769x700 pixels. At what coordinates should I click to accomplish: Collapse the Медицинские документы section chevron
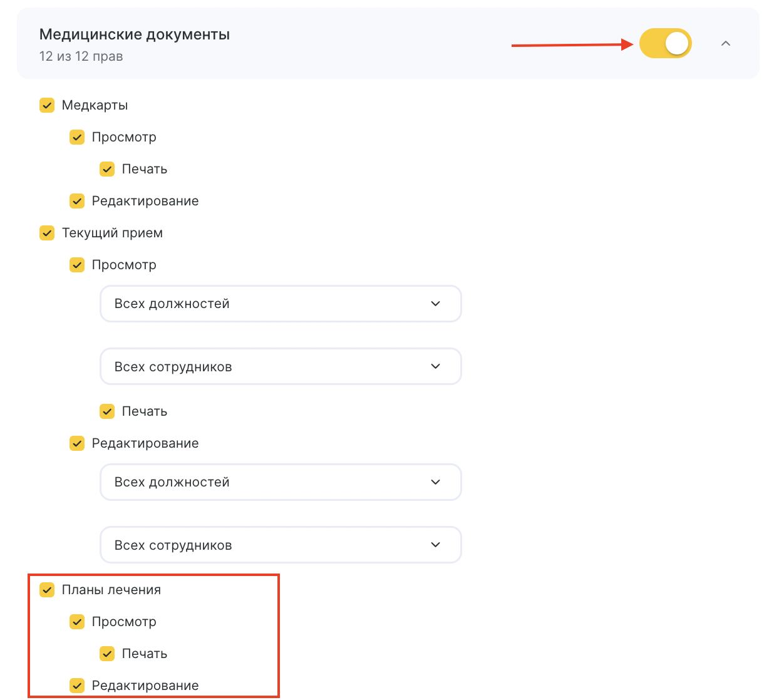pyautogui.click(x=726, y=43)
